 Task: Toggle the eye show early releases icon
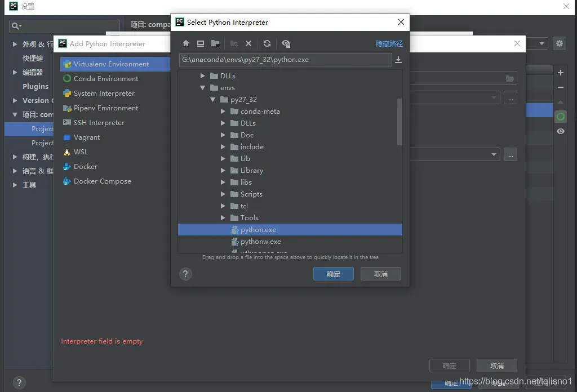click(561, 131)
